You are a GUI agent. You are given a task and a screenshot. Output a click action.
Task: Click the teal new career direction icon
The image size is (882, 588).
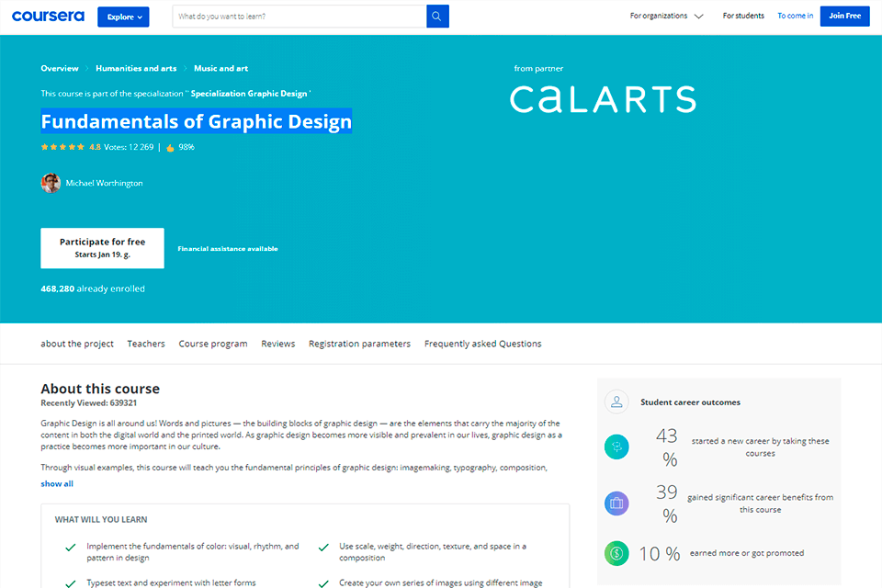[x=616, y=447]
